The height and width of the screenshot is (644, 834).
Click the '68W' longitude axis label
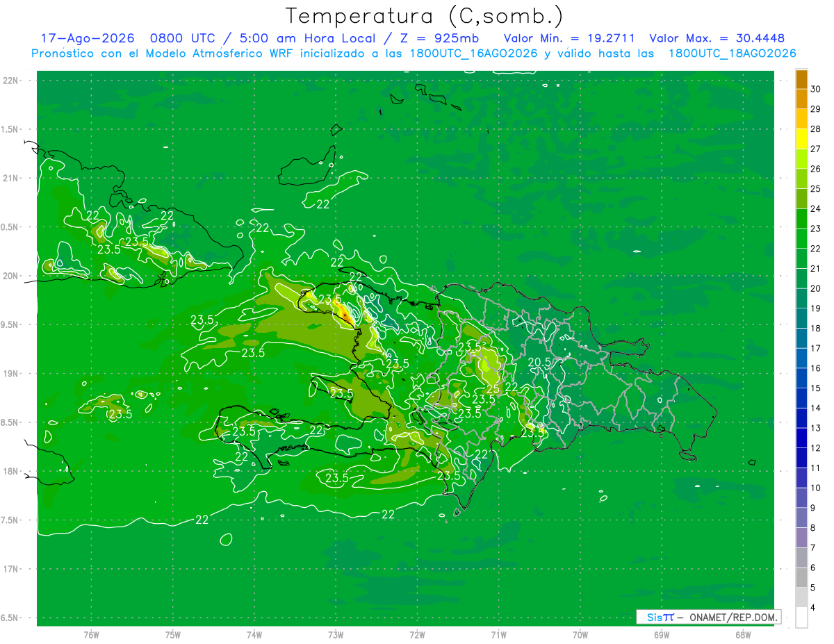tap(743, 635)
